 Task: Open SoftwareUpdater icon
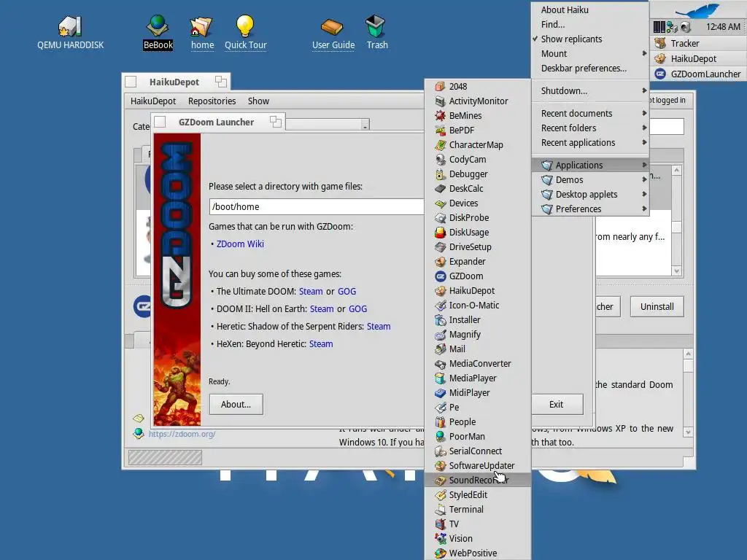[440, 466]
